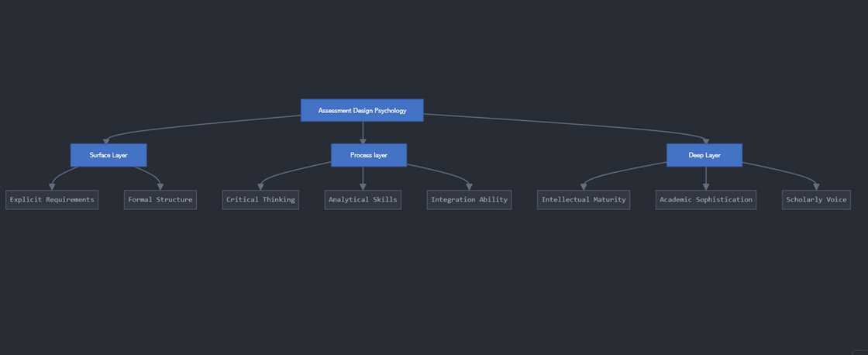This screenshot has height=355, width=868.
Task: Select the Surface Layer node
Action: [108, 155]
